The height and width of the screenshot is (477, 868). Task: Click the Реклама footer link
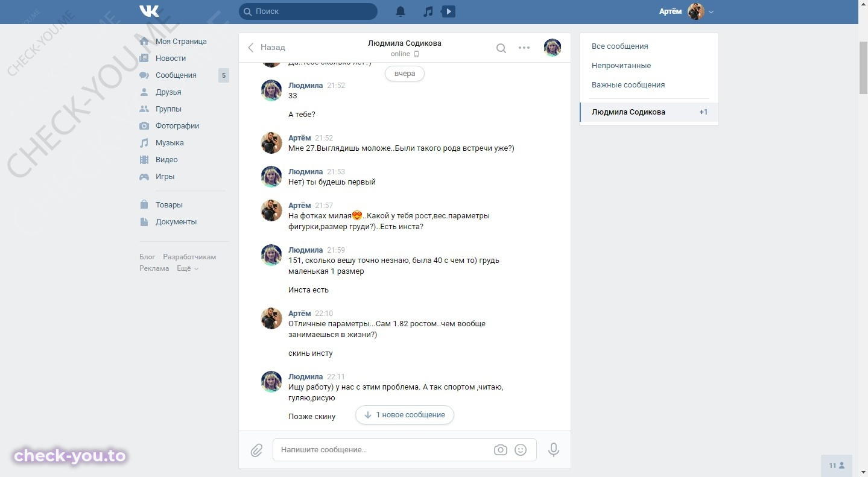point(154,268)
